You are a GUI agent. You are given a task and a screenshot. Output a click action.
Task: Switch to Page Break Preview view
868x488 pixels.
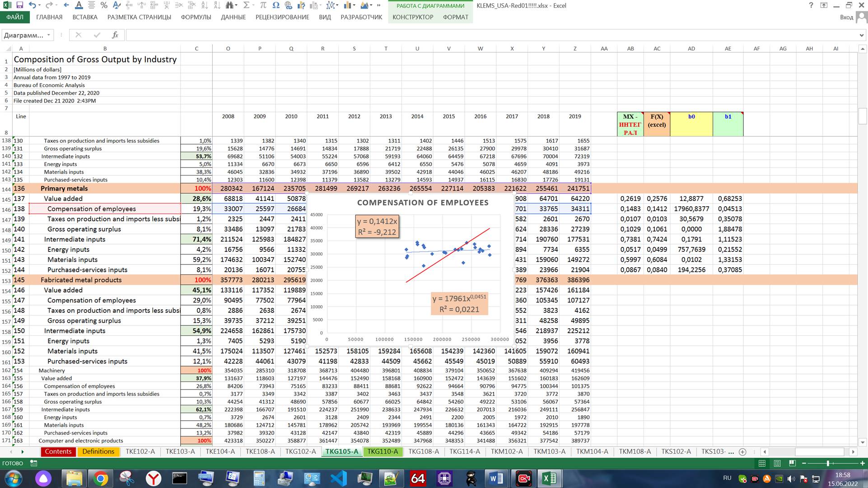pos(792,463)
